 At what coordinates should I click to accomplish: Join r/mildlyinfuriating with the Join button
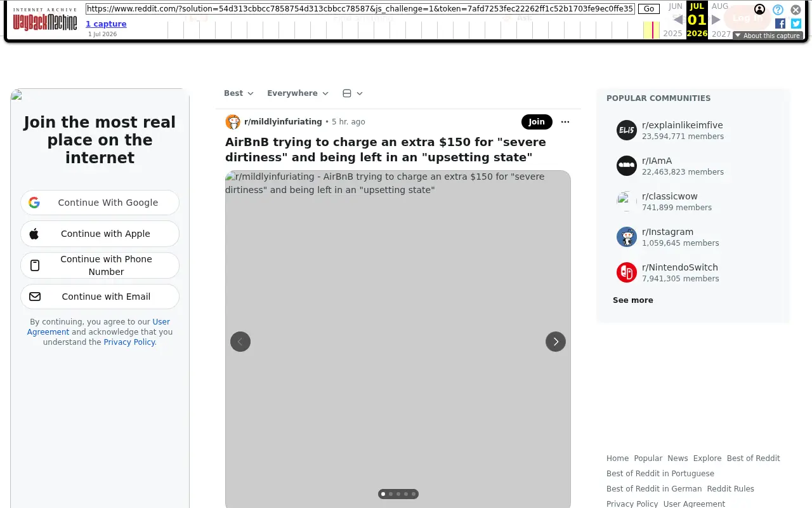[x=537, y=122]
